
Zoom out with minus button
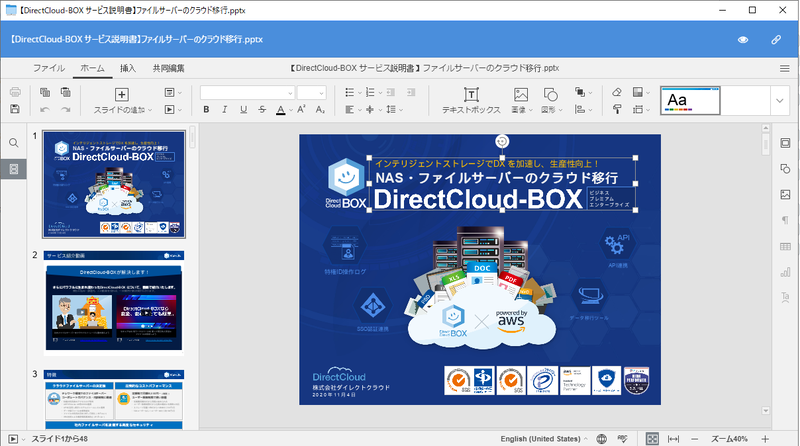pyautogui.click(x=694, y=439)
